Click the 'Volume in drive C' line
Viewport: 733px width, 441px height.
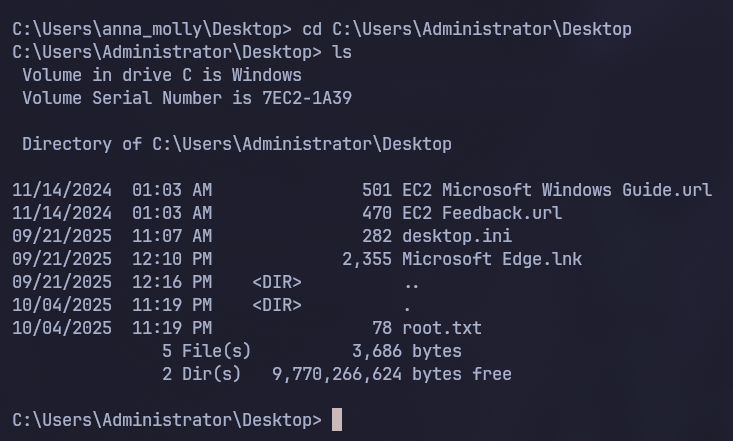(161, 75)
